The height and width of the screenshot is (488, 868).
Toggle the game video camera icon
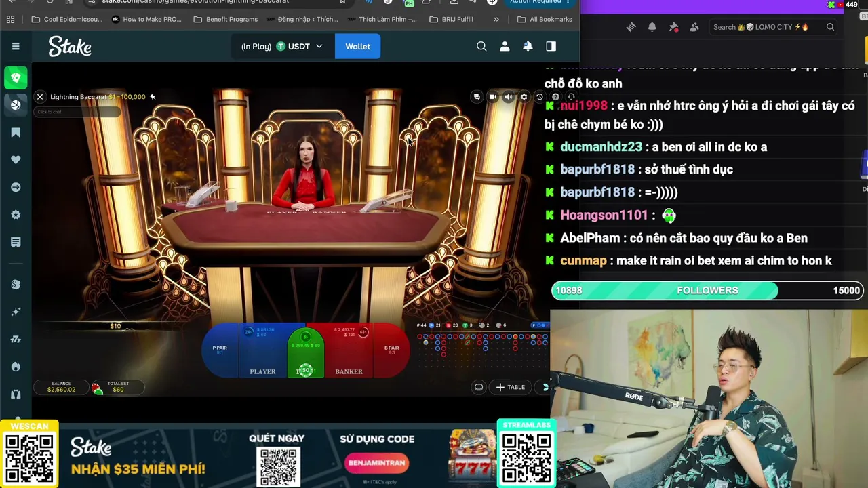492,97
